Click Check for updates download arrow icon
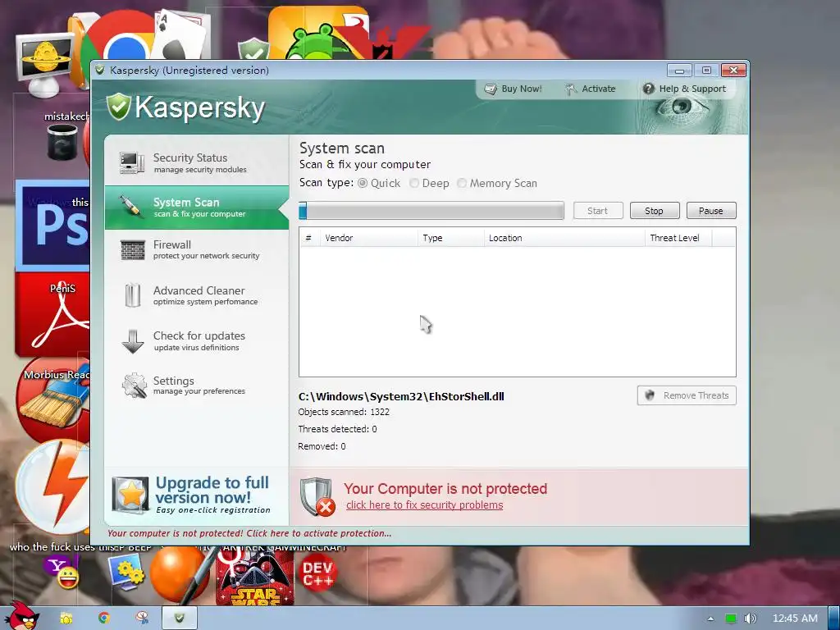This screenshot has width=840, height=630. 132,340
